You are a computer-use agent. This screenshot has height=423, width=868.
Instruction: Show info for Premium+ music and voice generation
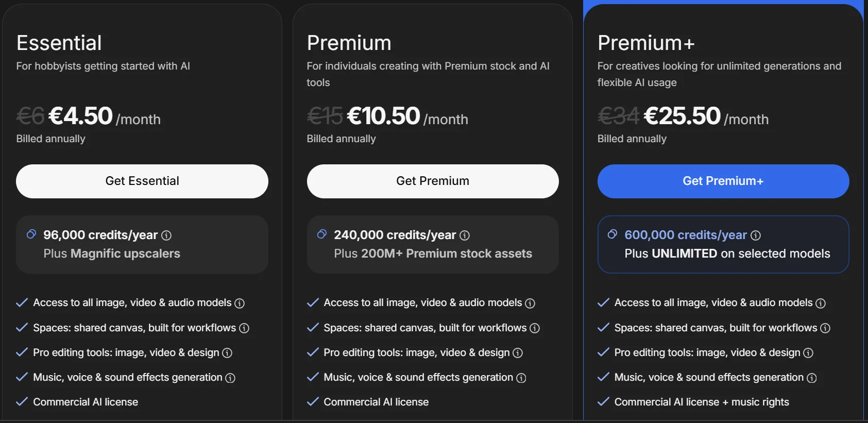point(812,378)
